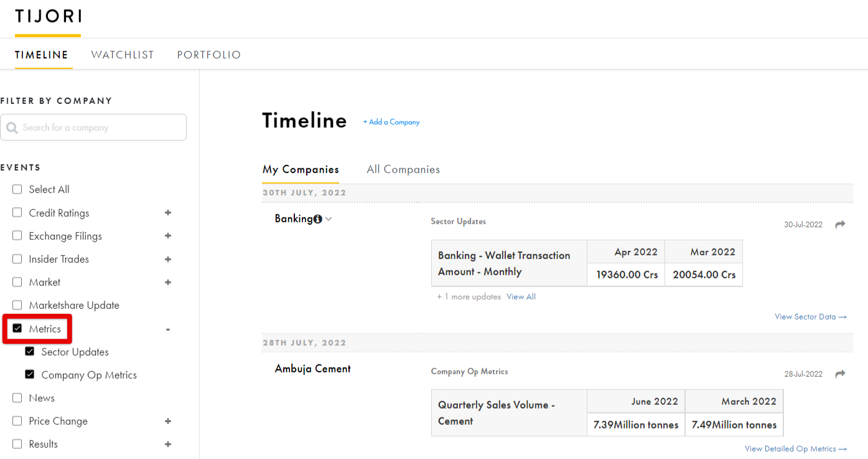Click the 20054.00 Crs value cell
The height and width of the screenshot is (459, 868).
click(704, 275)
